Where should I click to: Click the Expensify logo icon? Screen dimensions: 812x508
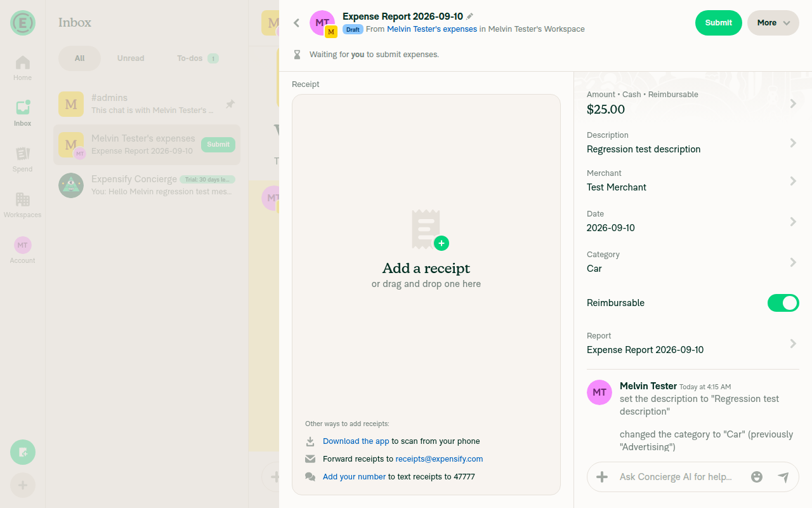click(x=23, y=23)
